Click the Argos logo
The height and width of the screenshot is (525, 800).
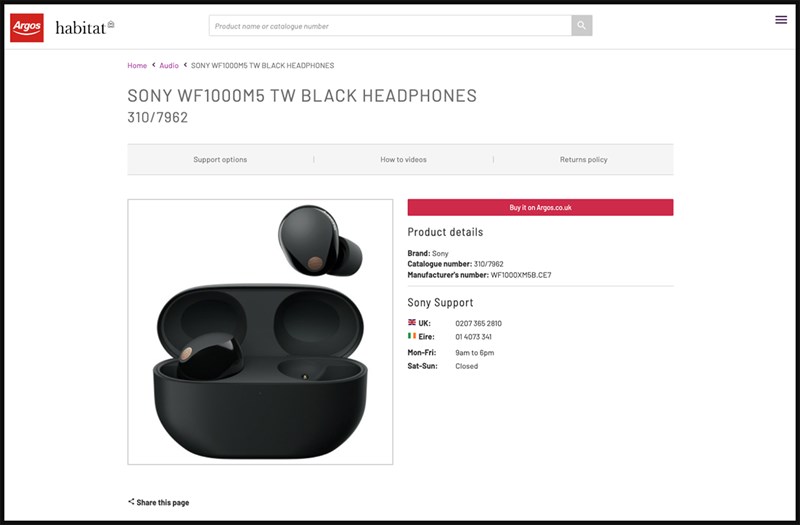tap(27, 28)
